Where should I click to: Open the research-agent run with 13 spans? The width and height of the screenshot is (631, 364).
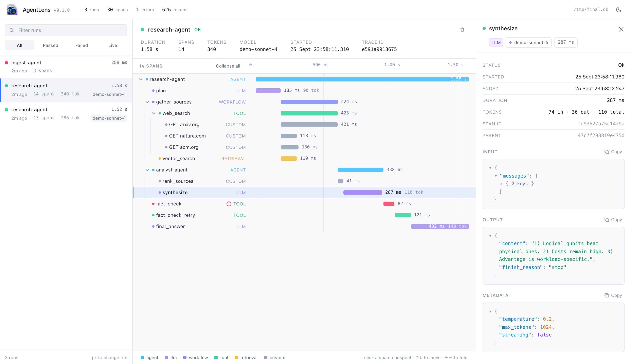pyautogui.click(x=66, y=114)
